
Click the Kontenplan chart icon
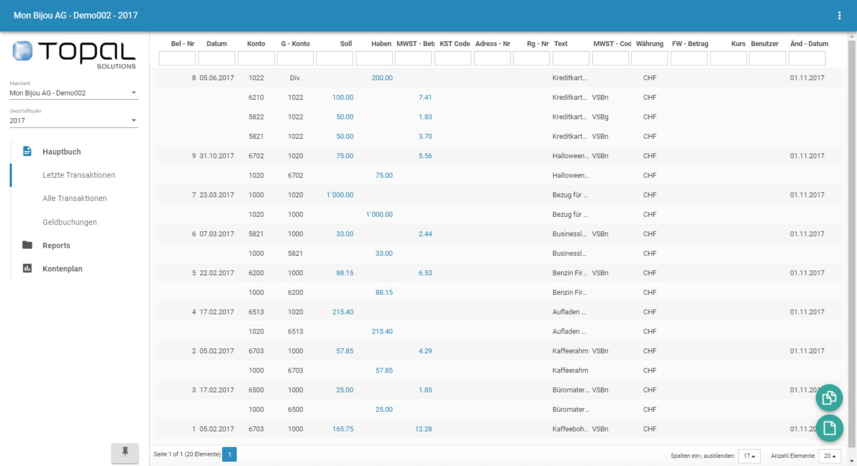pyautogui.click(x=27, y=268)
